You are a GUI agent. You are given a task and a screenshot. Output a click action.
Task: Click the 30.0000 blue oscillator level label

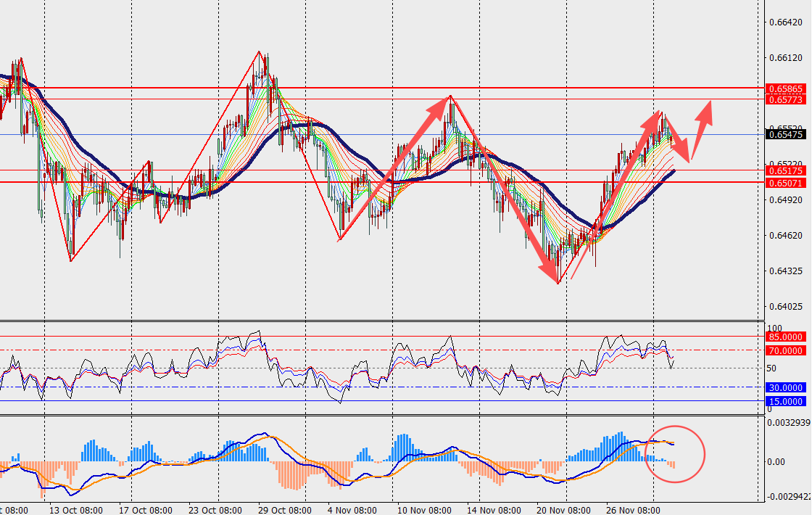point(785,387)
